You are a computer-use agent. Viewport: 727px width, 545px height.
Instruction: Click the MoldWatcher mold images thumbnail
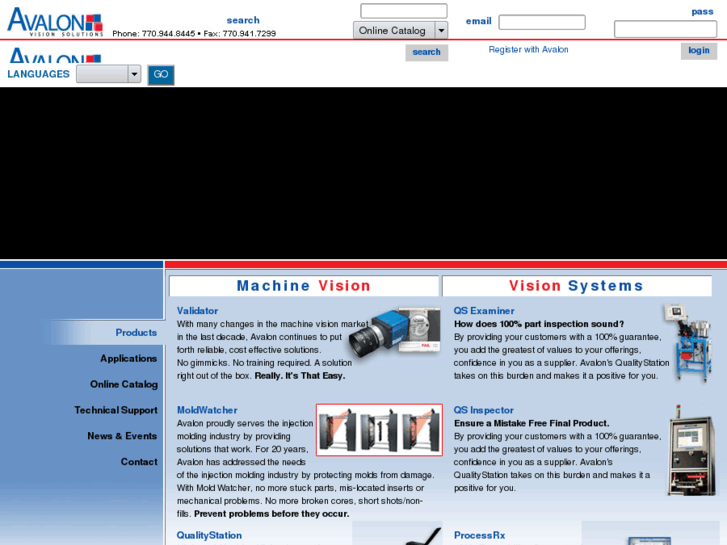(x=379, y=430)
